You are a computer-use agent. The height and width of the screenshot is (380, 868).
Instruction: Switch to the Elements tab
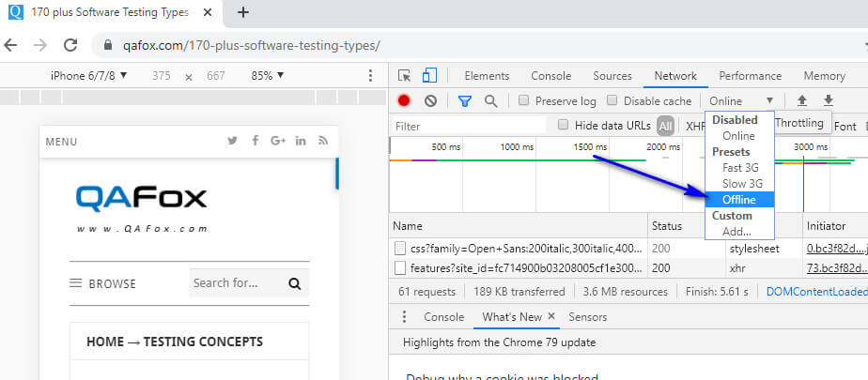(x=487, y=76)
